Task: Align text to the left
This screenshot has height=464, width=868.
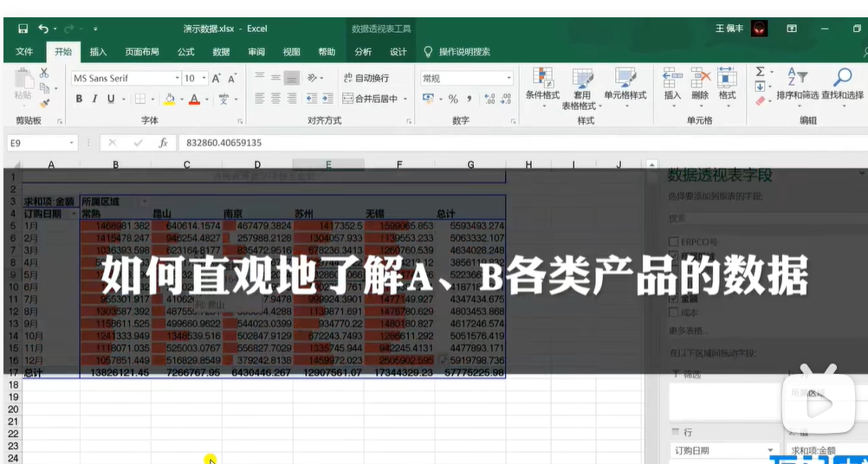Action: pos(260,99)
